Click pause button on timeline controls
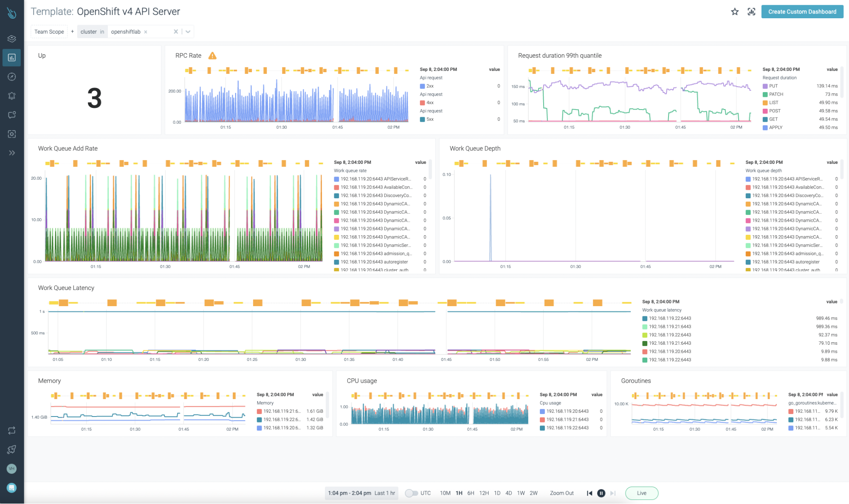The height and width of the screenshot is (504, 849). (602, 492)
